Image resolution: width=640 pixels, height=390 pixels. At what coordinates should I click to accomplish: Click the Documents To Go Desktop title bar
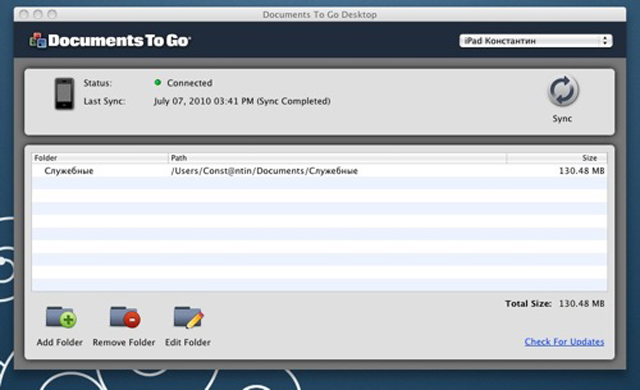click(x=320, y=15)
